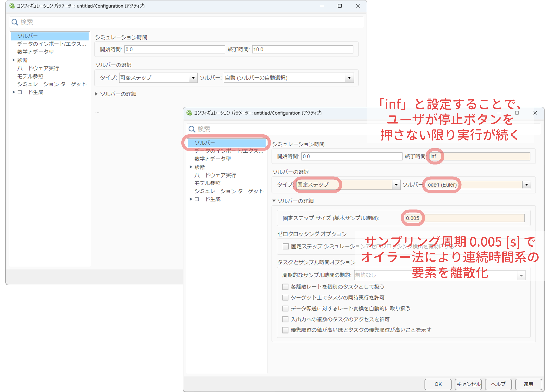Click the search magnifier icon in back dialog
Screen dimensions: 550x392
pos(15,22)
